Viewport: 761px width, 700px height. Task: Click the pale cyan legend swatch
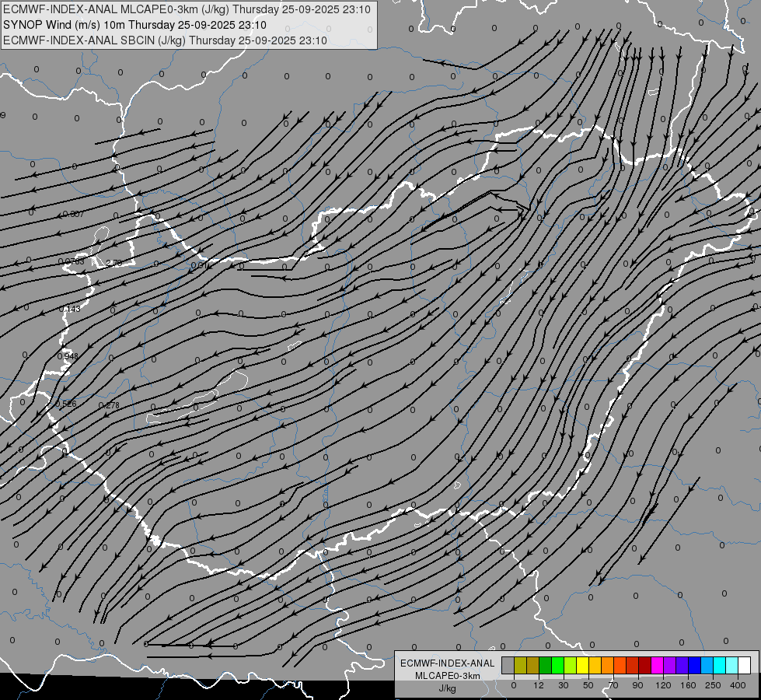732,665
